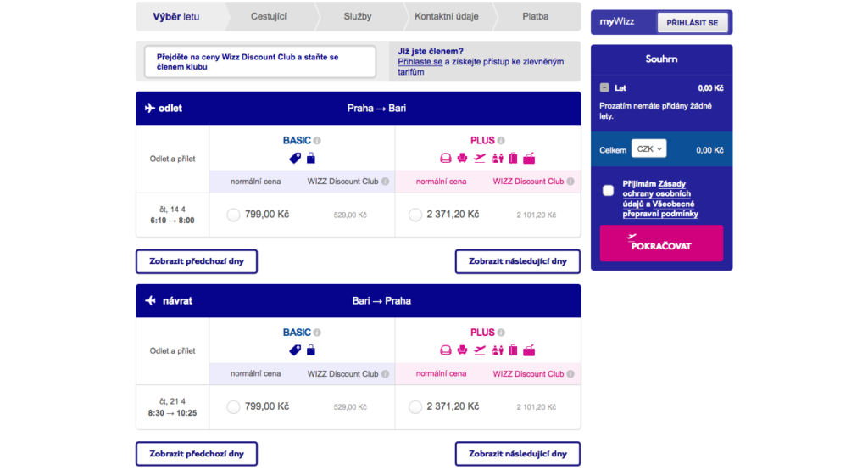868x470 pixels.
Task: Click the price tag icon under outbound BASIC
Action: tap(295, 159)
